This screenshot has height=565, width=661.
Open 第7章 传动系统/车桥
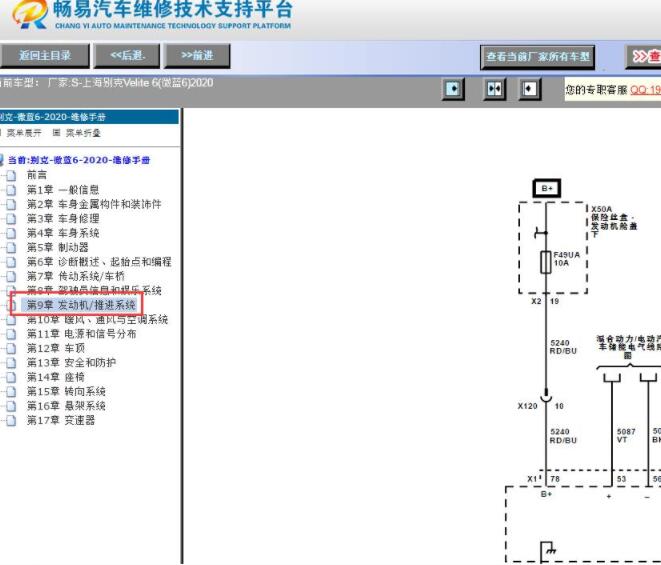(x=76, y=276)
